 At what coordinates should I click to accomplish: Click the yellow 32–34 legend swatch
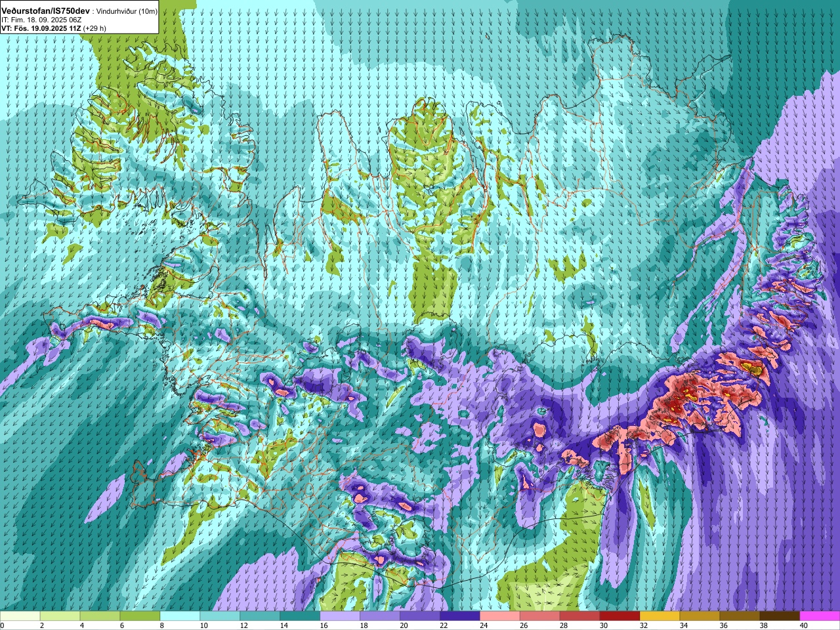pos(660,616)
